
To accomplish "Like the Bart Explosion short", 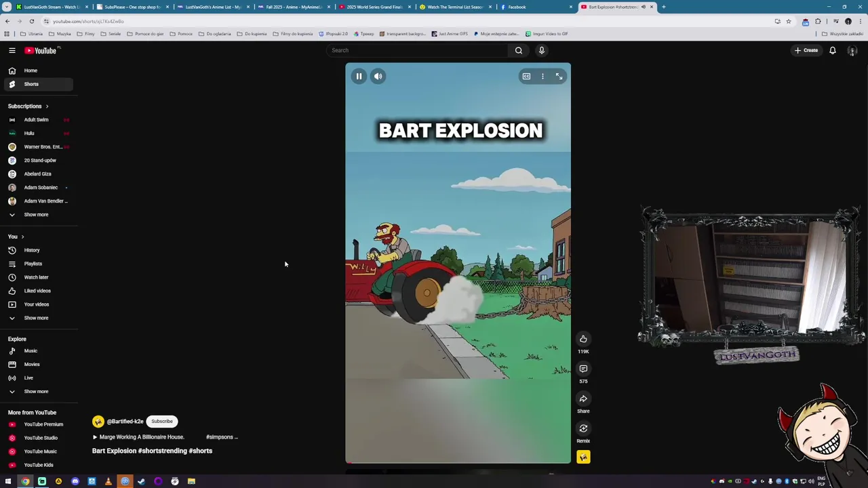I will [x=583, y=339].
